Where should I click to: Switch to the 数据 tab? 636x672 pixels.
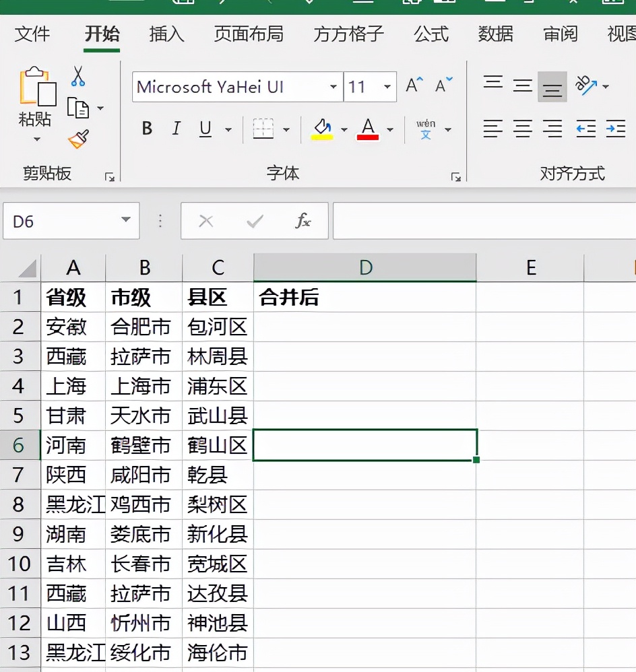point(495,34)
